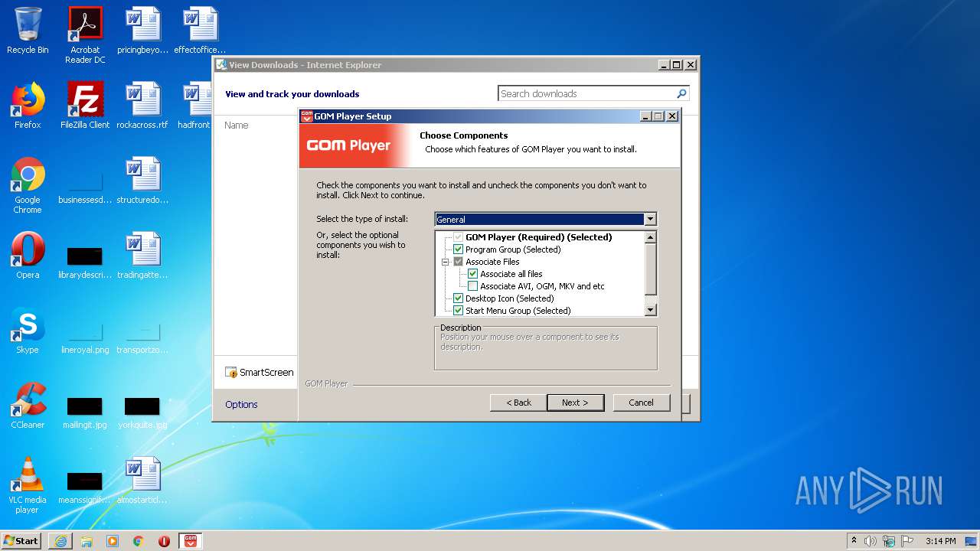Select the CCleaner desktop shortcut

point(28,406)
